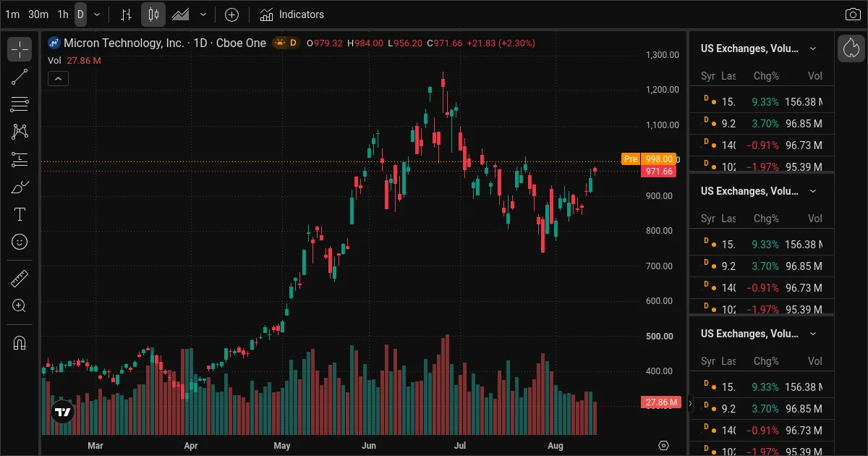This screenshot has width=868, height=456.
Task: Select the 3.70% row in third hotlist
Action: click(x=762, y=409)
